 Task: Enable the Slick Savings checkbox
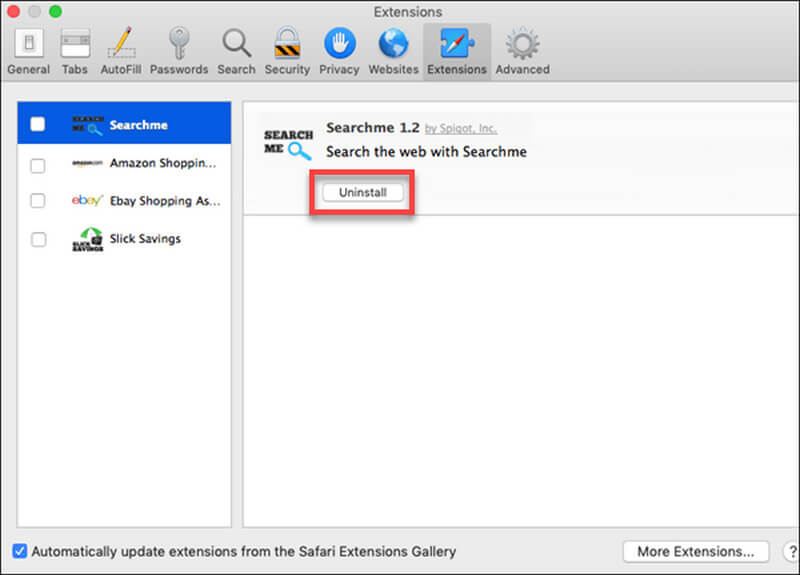coord(38,240)
